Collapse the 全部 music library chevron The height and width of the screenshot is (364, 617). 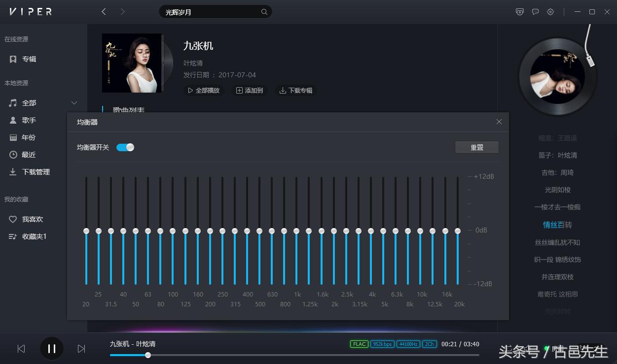tap(74, 102)
